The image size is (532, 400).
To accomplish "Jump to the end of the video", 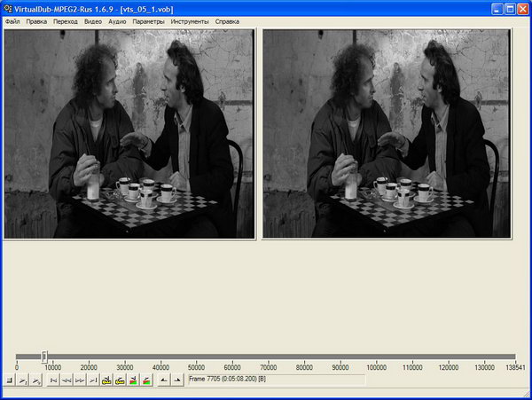I will pos(93,380).
